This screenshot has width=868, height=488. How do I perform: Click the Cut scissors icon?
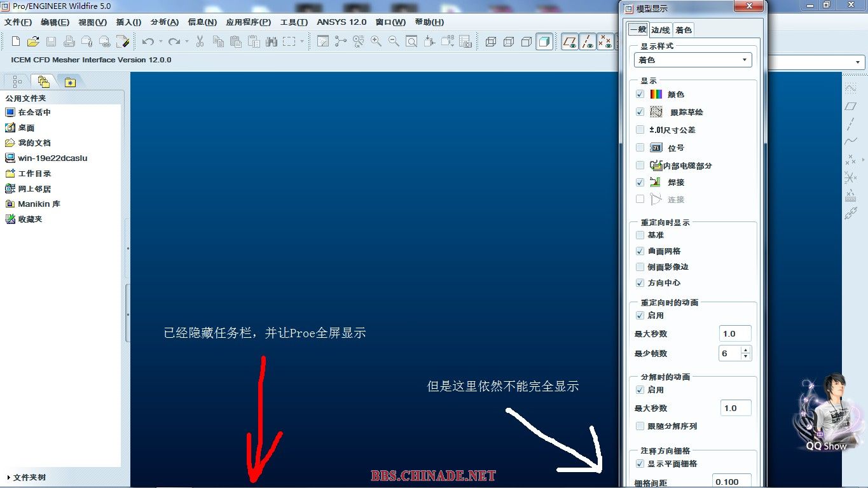[x=200, y=41]
